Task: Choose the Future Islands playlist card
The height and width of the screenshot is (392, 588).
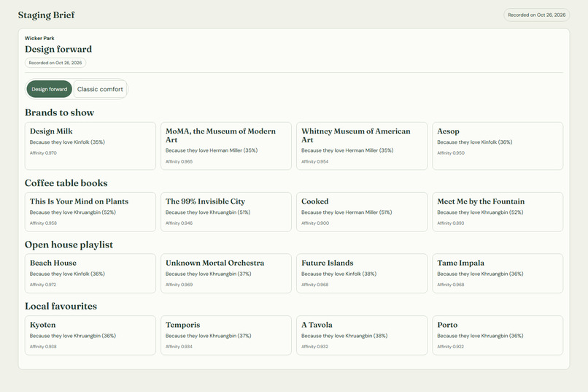Action: pos(362,274)
